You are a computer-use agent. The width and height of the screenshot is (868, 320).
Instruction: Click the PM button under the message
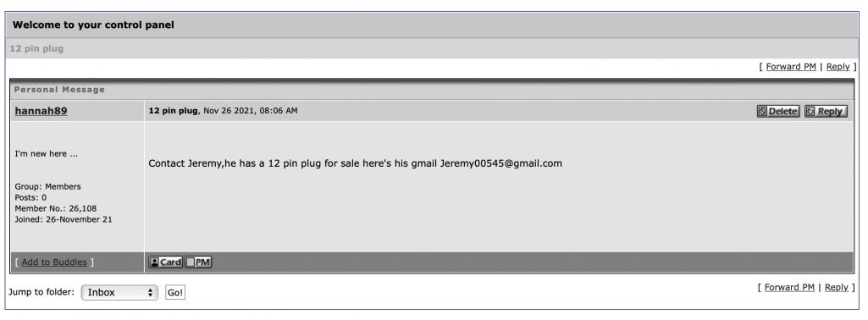click(198, 262)
